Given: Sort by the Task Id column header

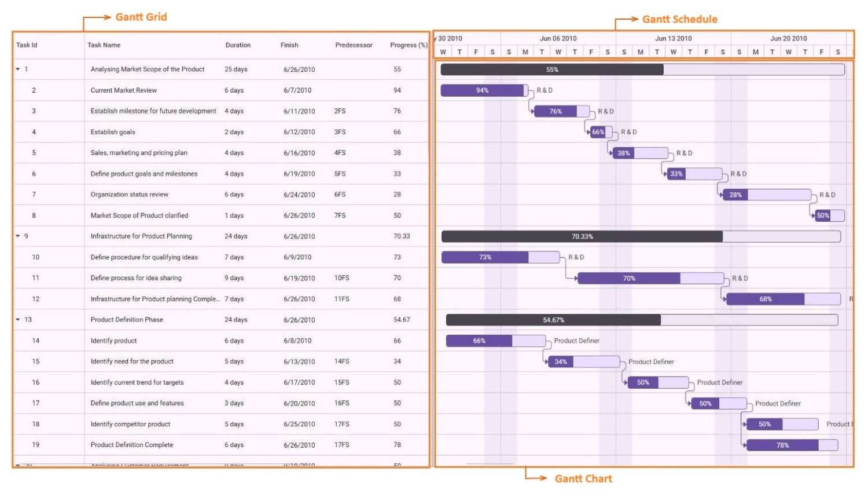Looking at the screenshot, I should (x=27, y=45).
